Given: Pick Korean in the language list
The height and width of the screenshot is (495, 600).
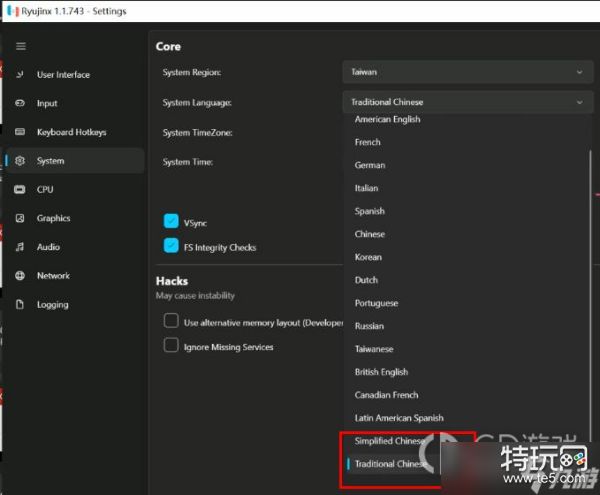Looking at the screenshot, I should click(x=368, y=257).
